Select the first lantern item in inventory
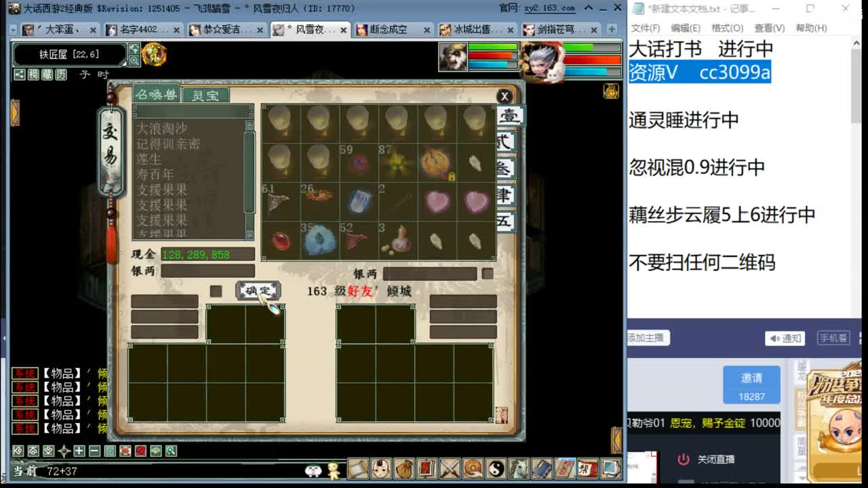This screenshot has width=868, height=488. [280, 123]
